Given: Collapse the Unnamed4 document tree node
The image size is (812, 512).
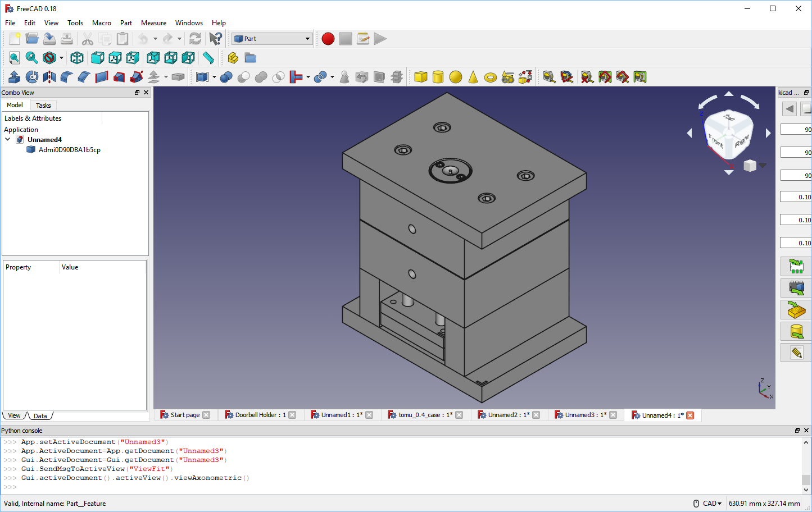Looking at the screenshot, I should point(8,139).
